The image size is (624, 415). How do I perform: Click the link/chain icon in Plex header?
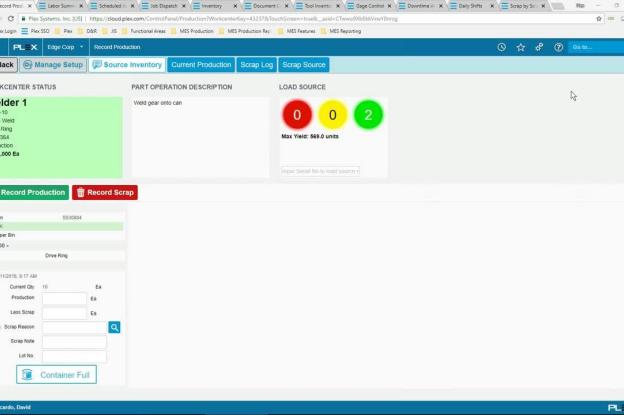click(x=539, y=47)
